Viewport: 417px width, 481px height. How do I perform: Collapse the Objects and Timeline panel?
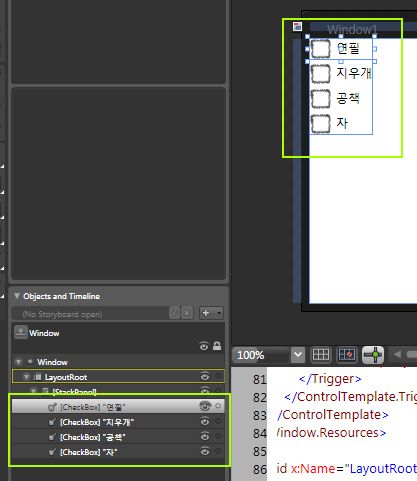coord(17,296)
